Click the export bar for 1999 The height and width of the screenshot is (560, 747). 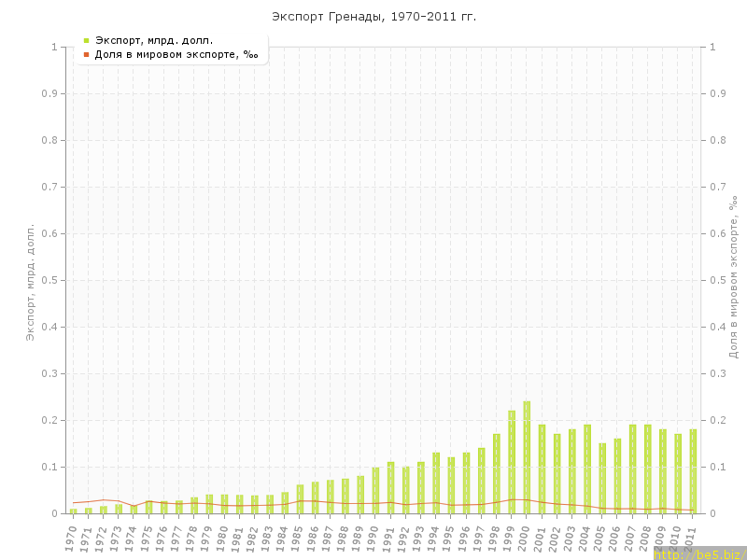click(x=512, y=462)
